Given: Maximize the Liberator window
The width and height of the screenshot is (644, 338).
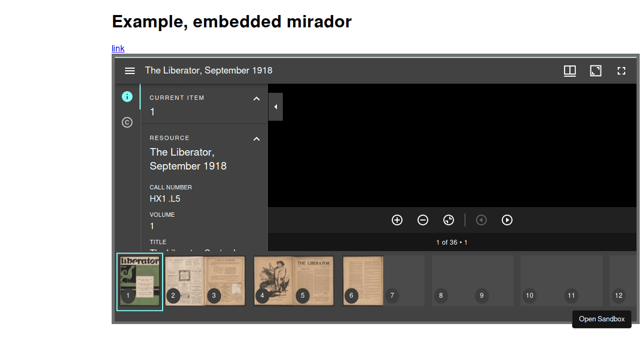Looking at the screenshot, I should 596,70.
